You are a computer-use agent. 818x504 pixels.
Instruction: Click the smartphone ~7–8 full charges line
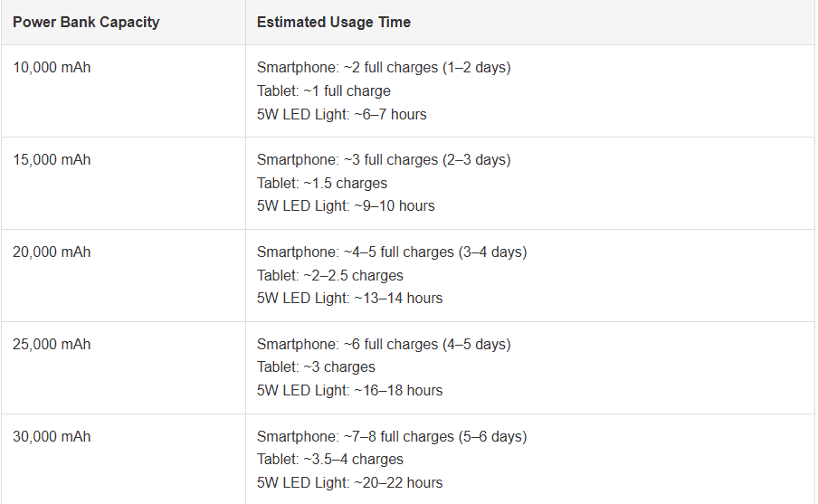coord(391,437)
